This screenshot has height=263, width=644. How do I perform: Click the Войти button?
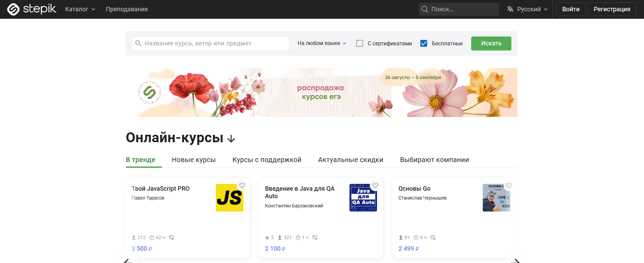(571, 9)
